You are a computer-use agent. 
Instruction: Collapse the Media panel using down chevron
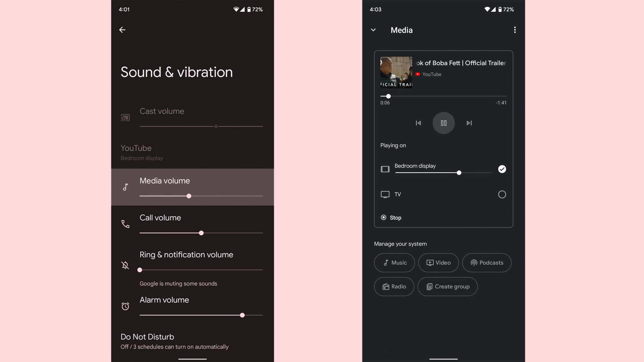pos(373,29)
